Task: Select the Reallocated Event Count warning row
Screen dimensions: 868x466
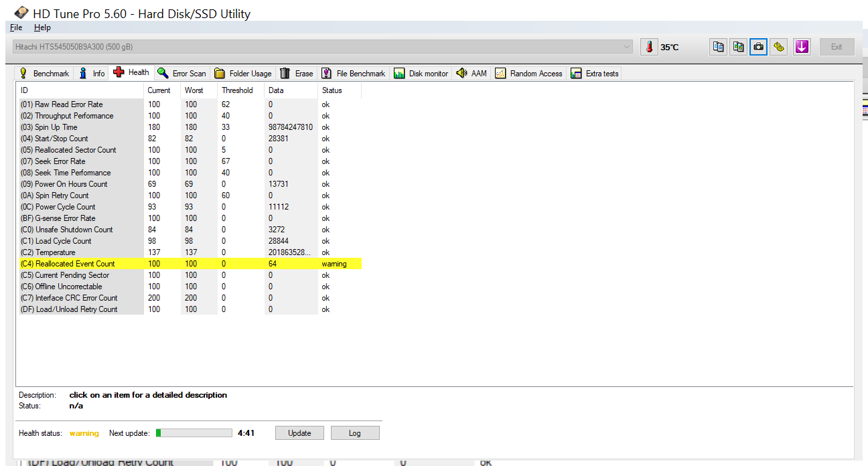Action: tap(190, 264)
